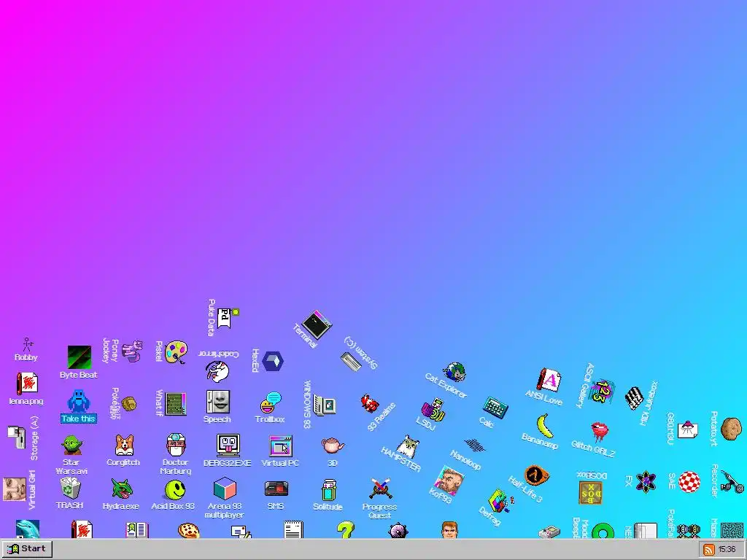Open Star Wars.avi Yoda icon

point(71,446)
